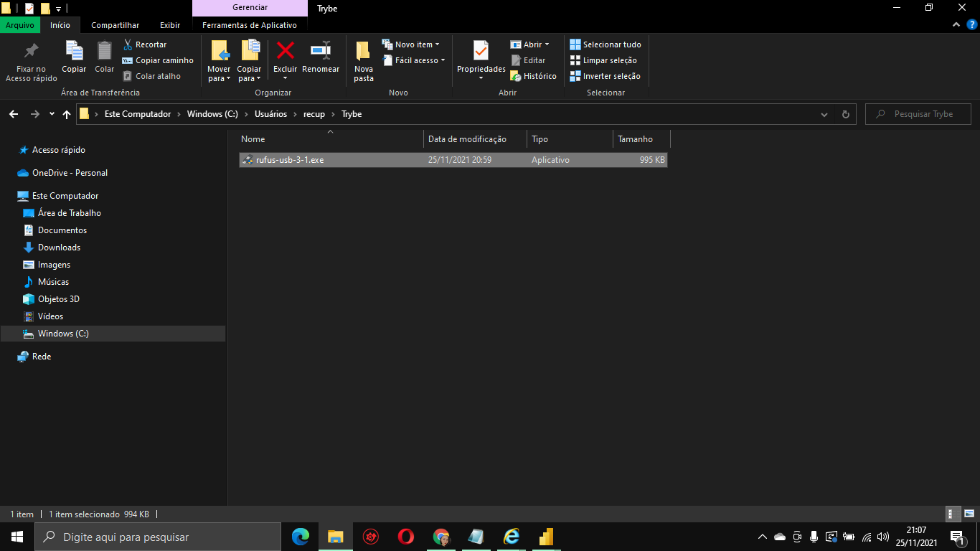Switch to the Exibir ribbon tab

coord(170,25)
